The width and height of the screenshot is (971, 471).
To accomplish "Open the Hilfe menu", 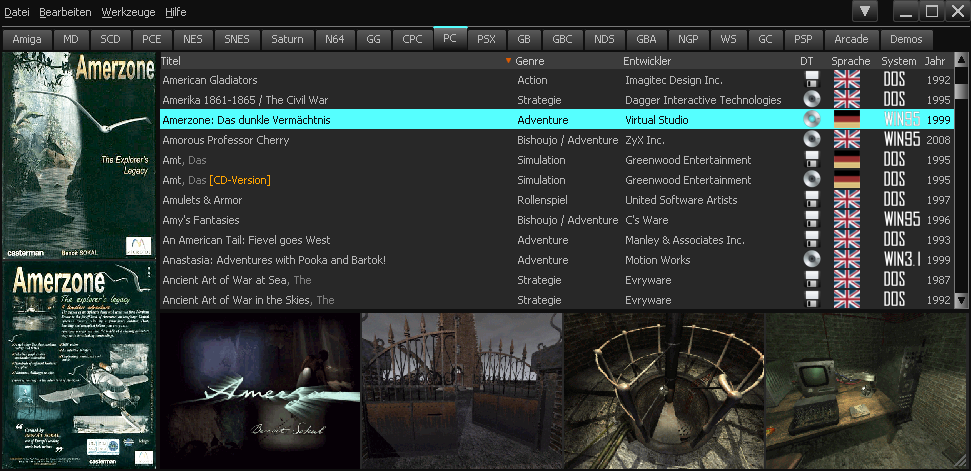I will (x=176, y=12).
